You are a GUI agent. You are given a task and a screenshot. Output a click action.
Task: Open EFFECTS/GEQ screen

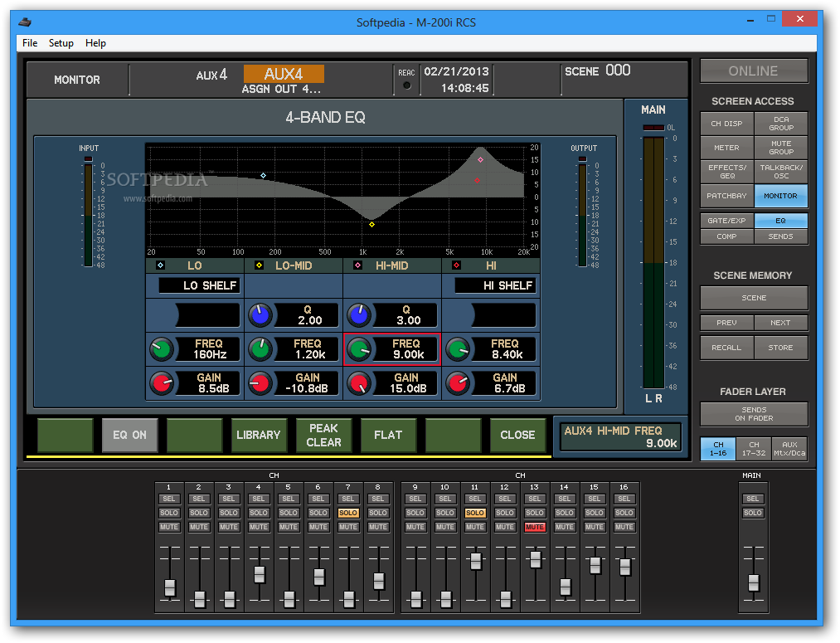(727, 172)
